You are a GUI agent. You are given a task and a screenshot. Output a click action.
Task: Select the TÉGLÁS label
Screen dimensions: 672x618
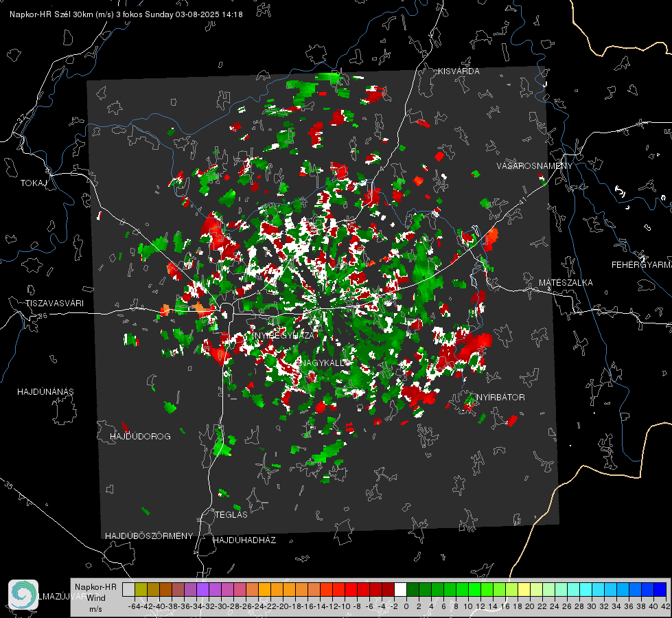tap(231, 515)
